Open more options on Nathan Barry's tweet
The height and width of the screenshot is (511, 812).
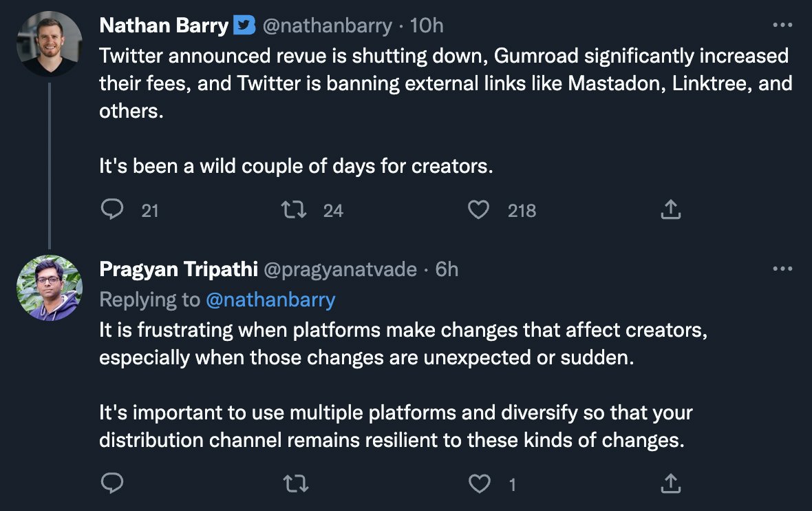point(782,24)
